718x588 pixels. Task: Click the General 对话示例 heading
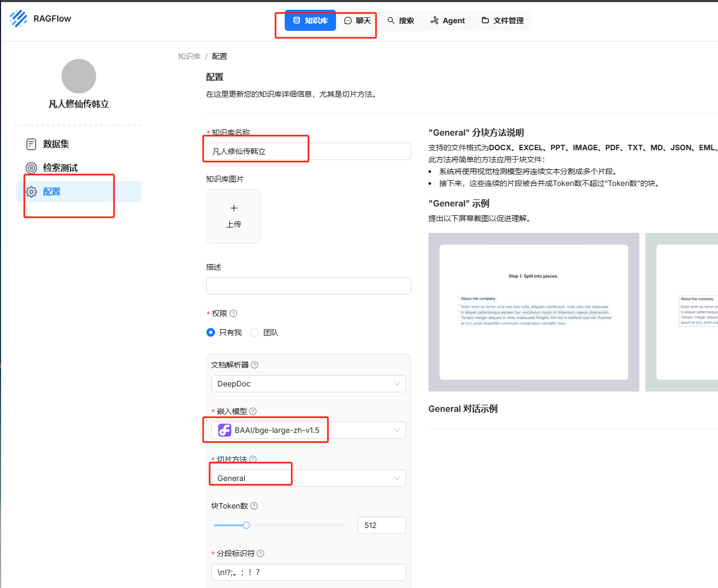463,409
